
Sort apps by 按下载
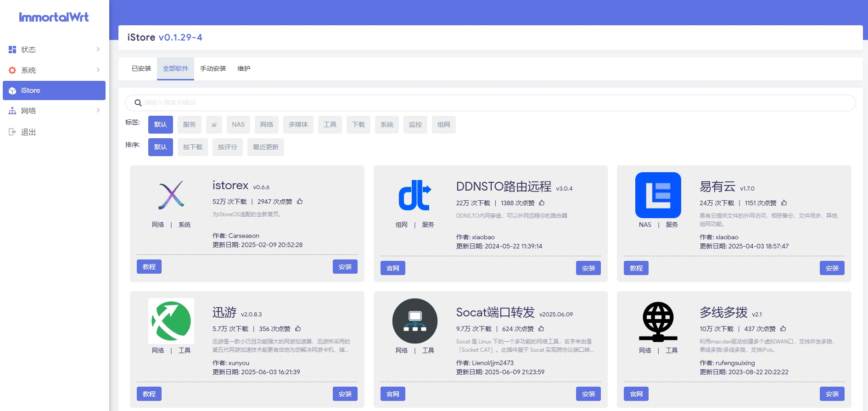tap(193, 147)
